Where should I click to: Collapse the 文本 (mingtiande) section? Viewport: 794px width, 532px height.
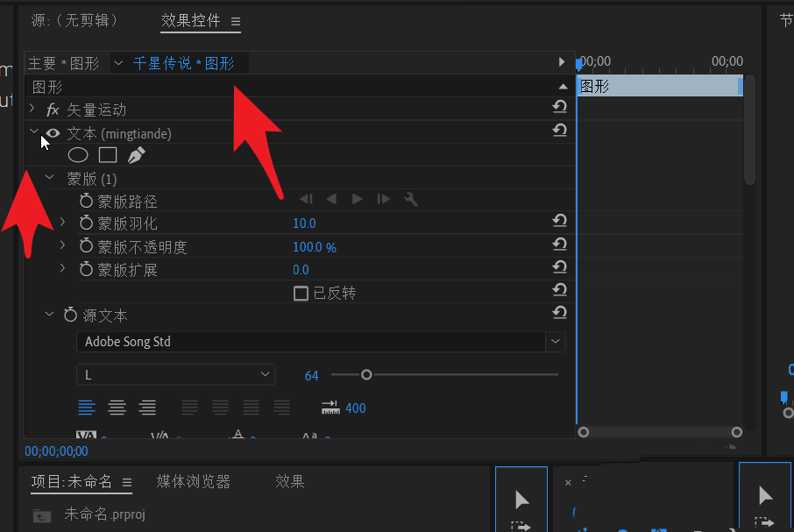(34, 131)
